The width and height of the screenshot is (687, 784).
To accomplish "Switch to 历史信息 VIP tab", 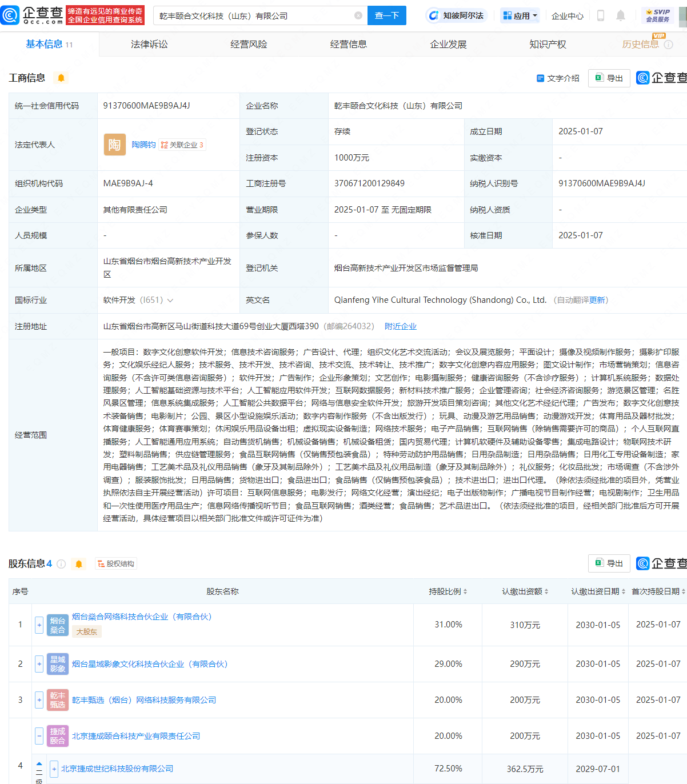I will click(640, 44).
